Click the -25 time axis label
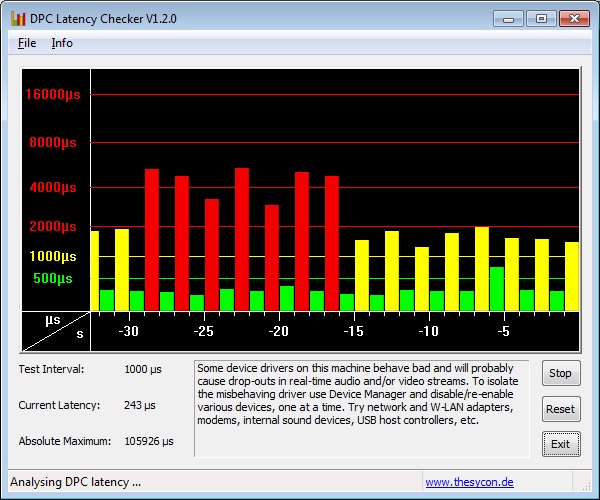 pos(204,331)
